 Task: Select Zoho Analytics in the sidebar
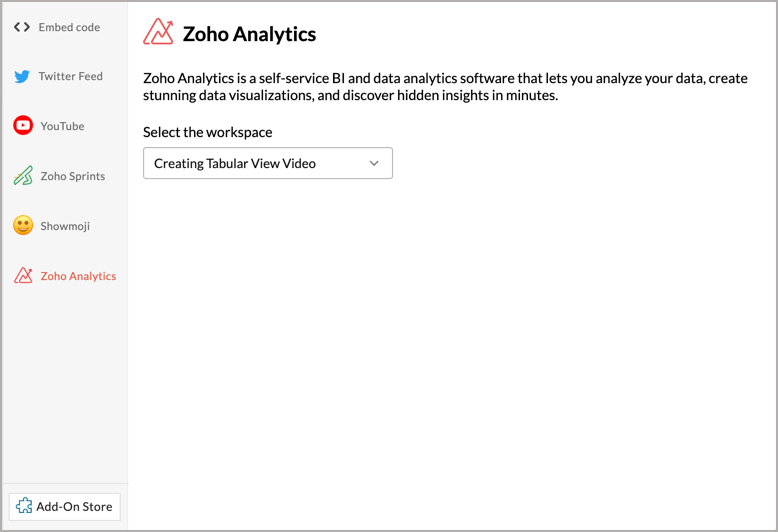[65, 276]
